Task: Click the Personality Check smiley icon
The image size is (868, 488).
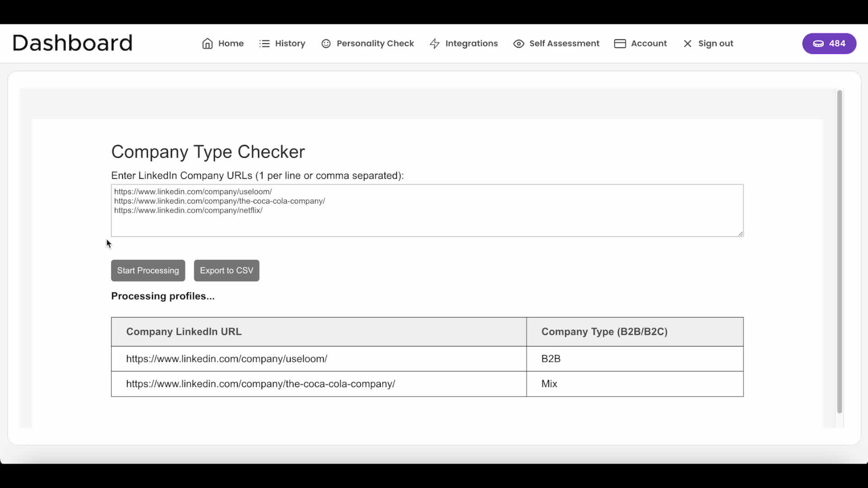Action: [x=326, y=43]
